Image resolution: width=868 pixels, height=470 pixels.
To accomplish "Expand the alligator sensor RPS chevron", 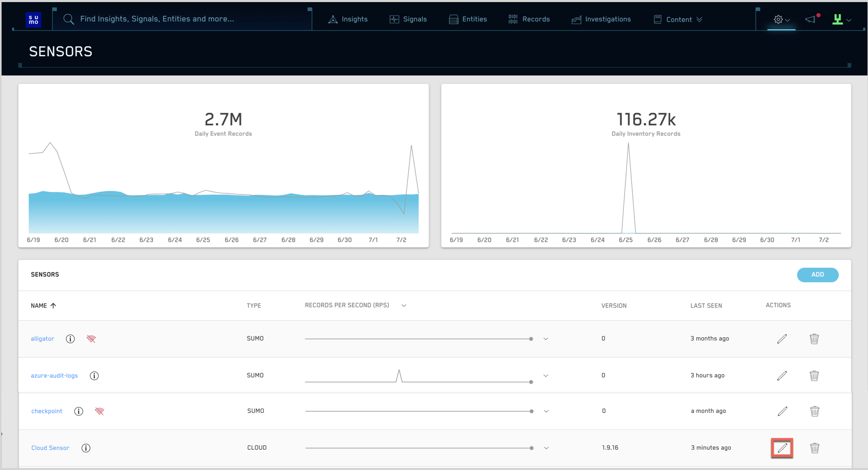I will pos(546,339).
